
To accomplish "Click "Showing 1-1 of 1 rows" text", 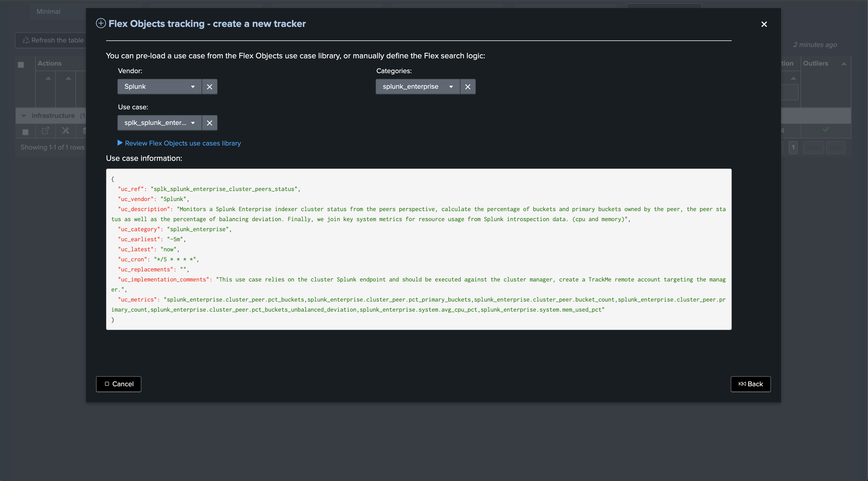I will (x=53, y=147).
